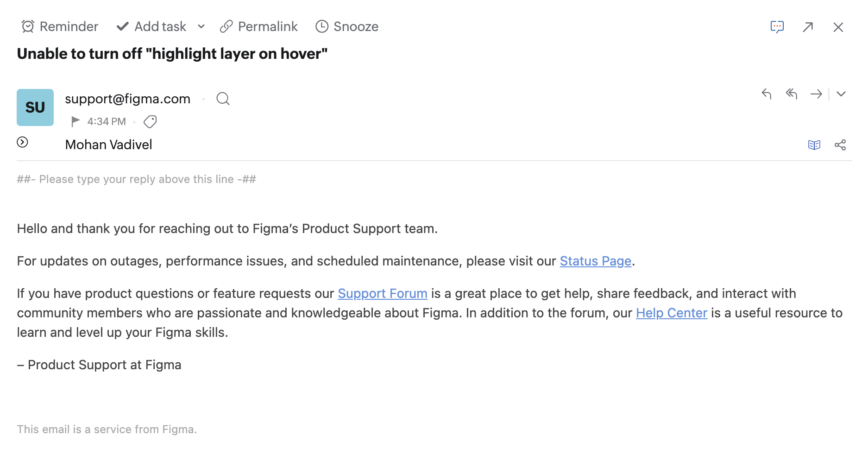This screenshot has width=868, height=467.
Task: Search for emails from this sender
Action: [223, 99]
